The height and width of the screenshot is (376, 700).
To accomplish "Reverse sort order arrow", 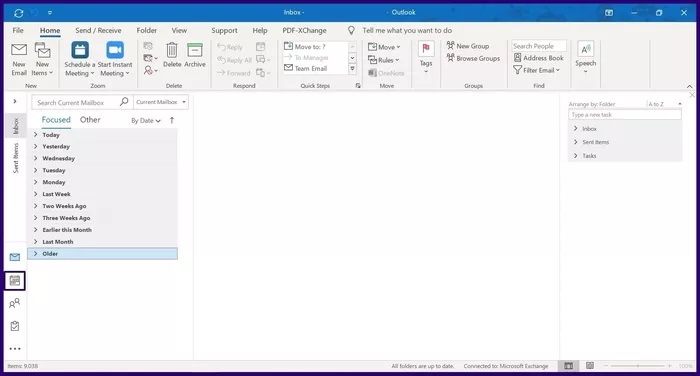I will pos(172,120).
